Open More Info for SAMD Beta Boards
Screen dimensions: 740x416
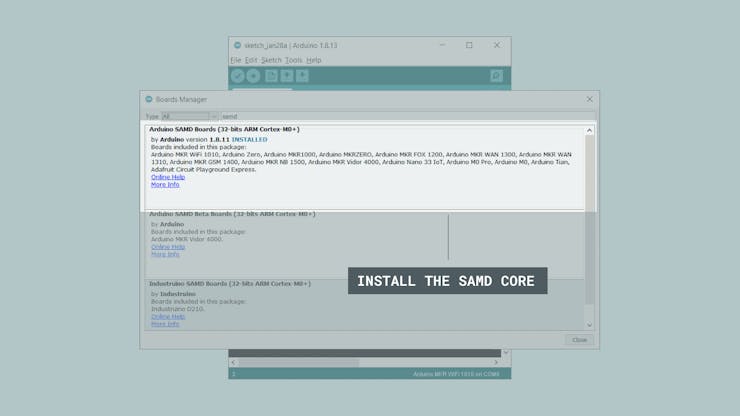[x=165, y=254]
